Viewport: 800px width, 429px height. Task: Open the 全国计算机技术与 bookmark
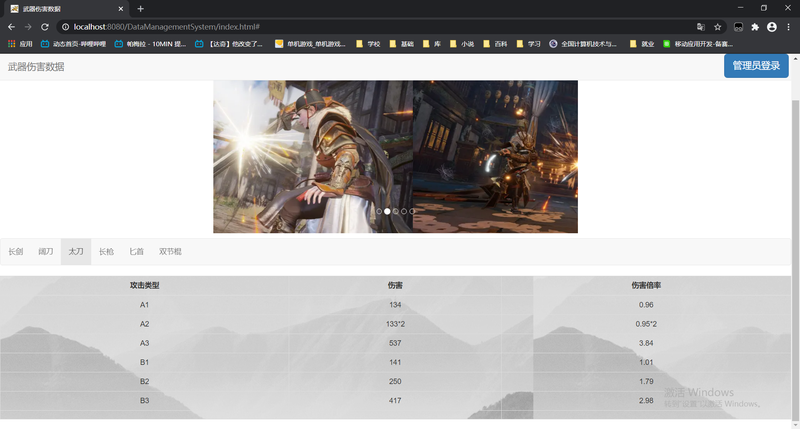coord(583,44)
